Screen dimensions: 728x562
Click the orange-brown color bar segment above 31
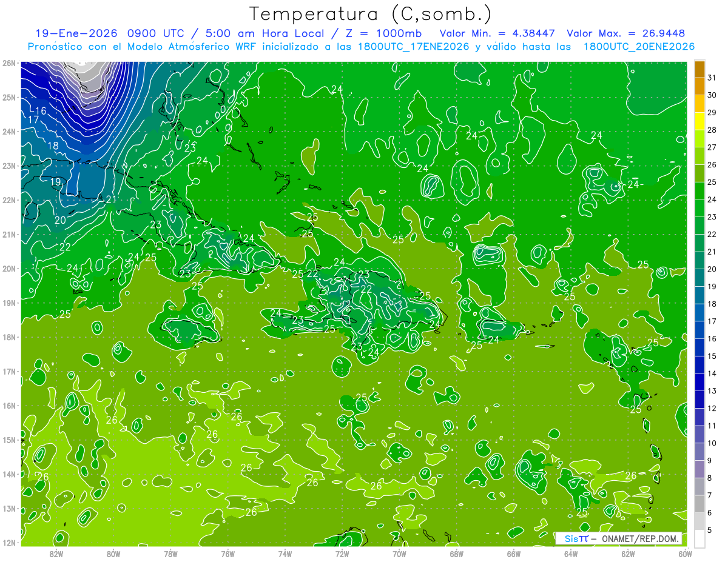point(699,70)
